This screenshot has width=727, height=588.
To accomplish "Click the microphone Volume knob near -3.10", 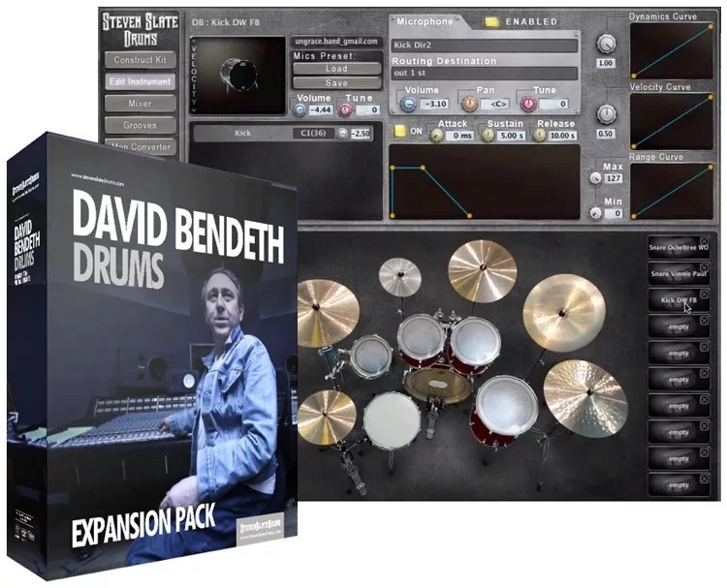I will (x=408, y=104).
